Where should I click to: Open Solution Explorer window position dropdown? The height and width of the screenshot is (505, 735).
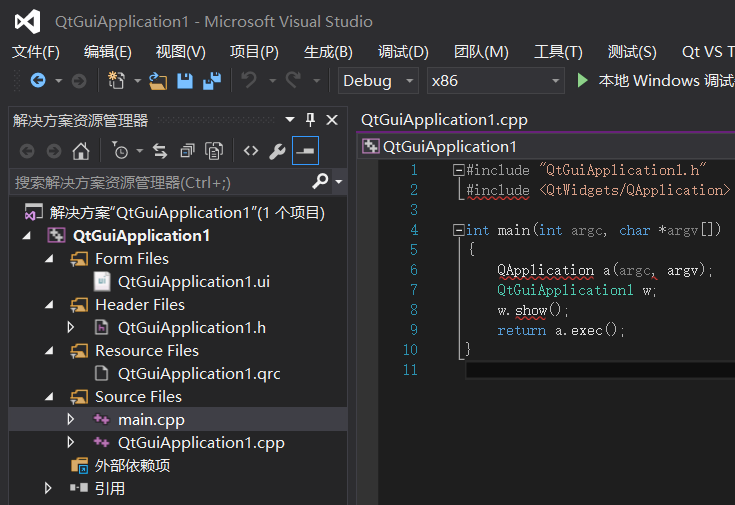coord(290,120)
